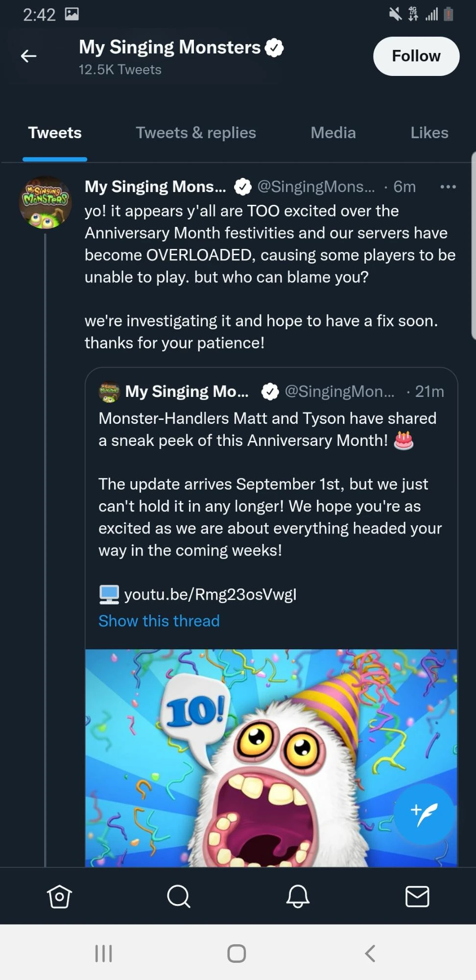Tap the compose tweet floating button
The image size is (476, 980).
[x=424, y=813]
